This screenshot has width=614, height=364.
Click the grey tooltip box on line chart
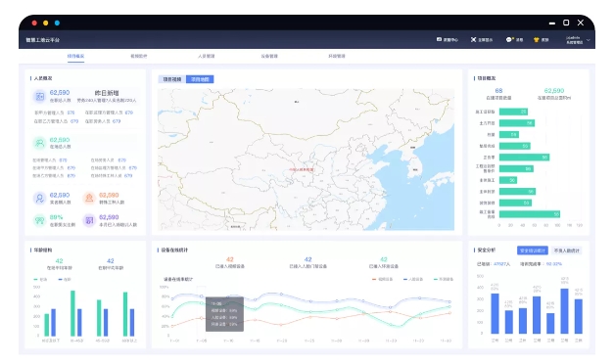[x=225, y=314]
